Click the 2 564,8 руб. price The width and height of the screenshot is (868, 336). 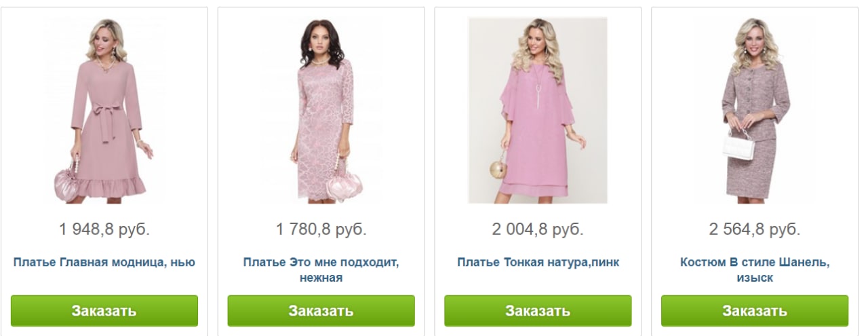(x=755, y=229)
